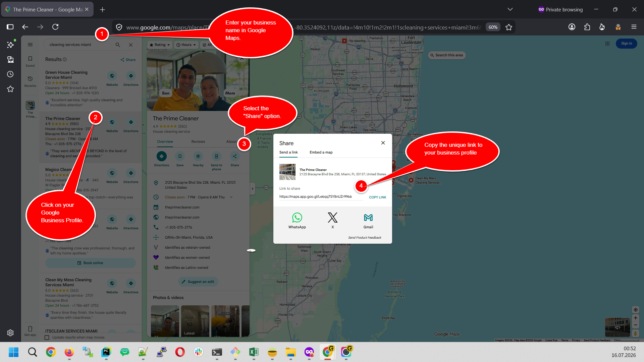Viewport: 644px width, 362px height.
Task: Switch to Embed a map tab
Action: point(321,152)
